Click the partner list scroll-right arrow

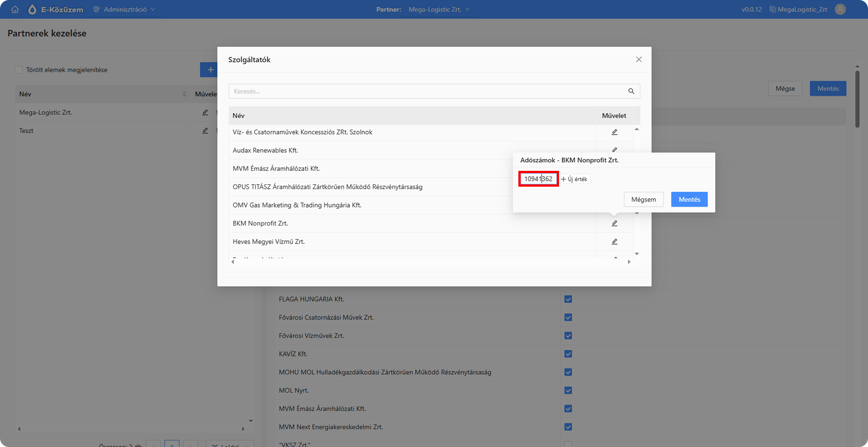[243, 429]
